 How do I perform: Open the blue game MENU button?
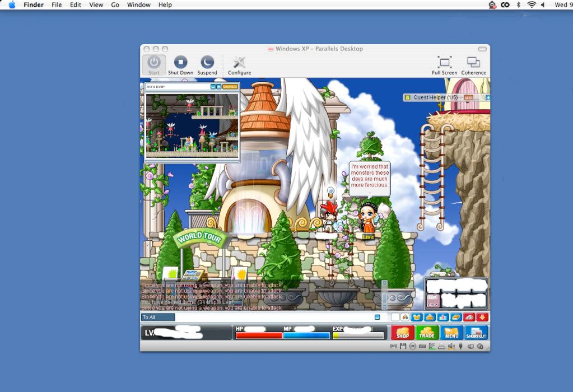[451, 333]
